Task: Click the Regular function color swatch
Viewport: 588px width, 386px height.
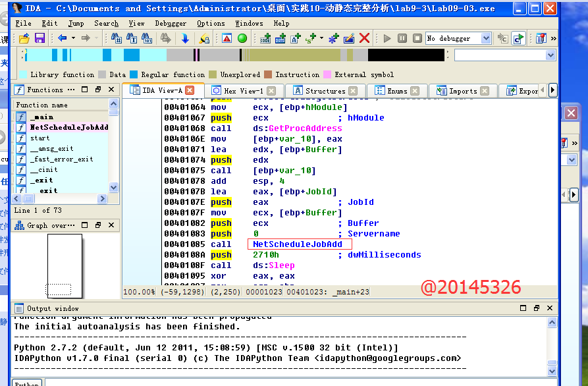Action: pyautogui.click(x=134, y=74)
